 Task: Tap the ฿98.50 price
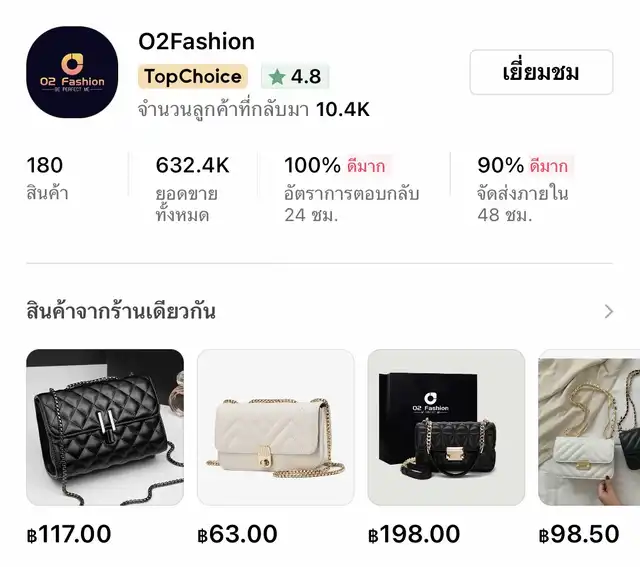click(579, 534)
